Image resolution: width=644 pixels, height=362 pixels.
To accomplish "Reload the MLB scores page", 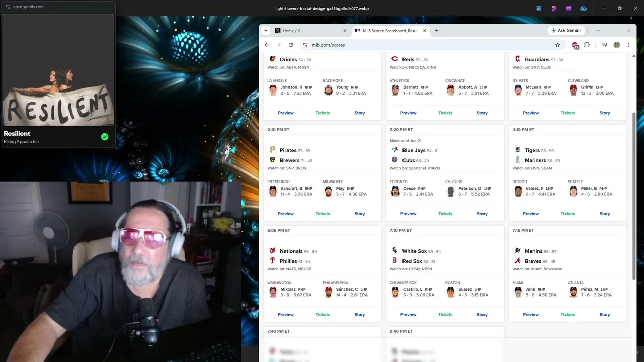I will click(x=291, y=45).
